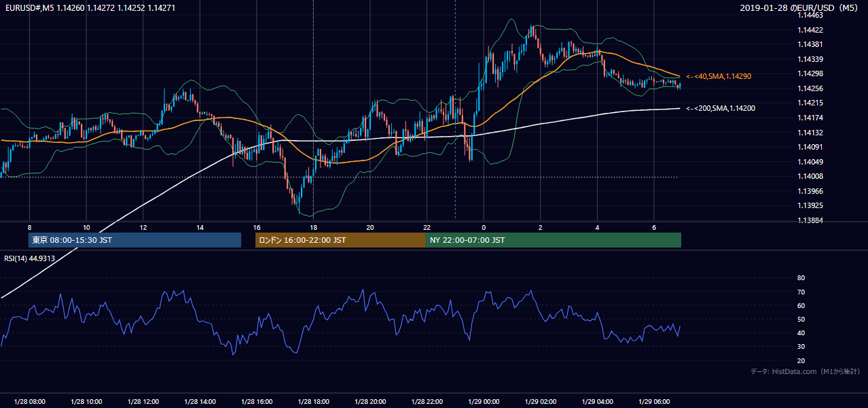Click the 東京 08:00-15:30 JST session bar

coord(134,240)
